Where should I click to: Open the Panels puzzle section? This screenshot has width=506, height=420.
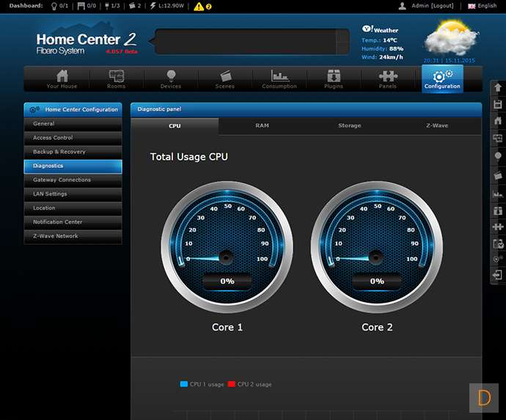tap(388, 79)
